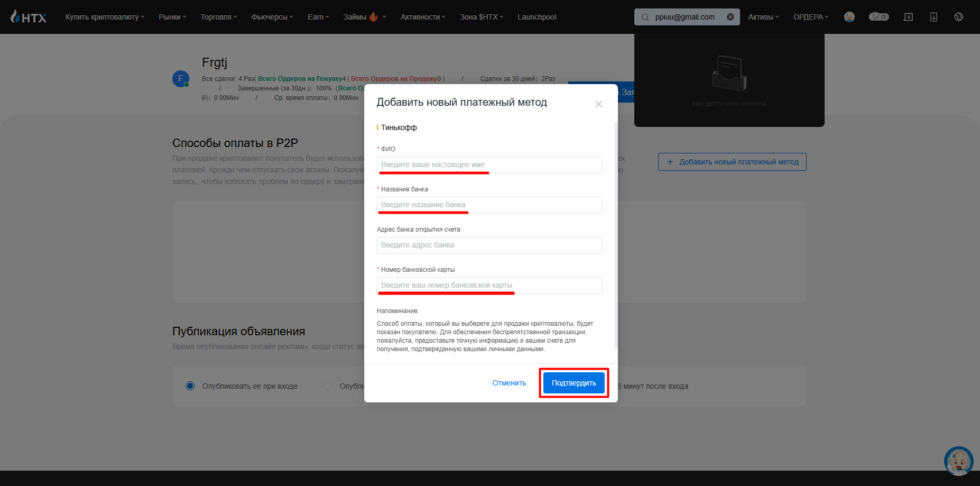The image size is (980, 486).
Task: Expand the Фьючерсы dropdown
Action: click(272, 17)
